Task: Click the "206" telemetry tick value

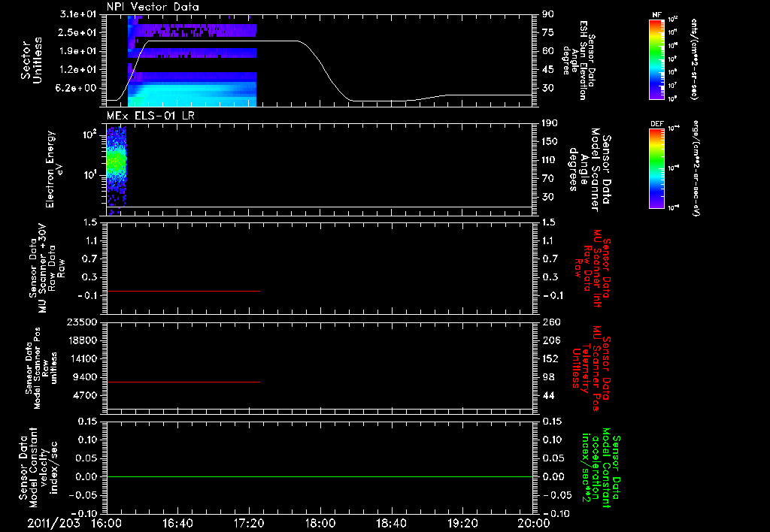Action: tap(551, 340)
